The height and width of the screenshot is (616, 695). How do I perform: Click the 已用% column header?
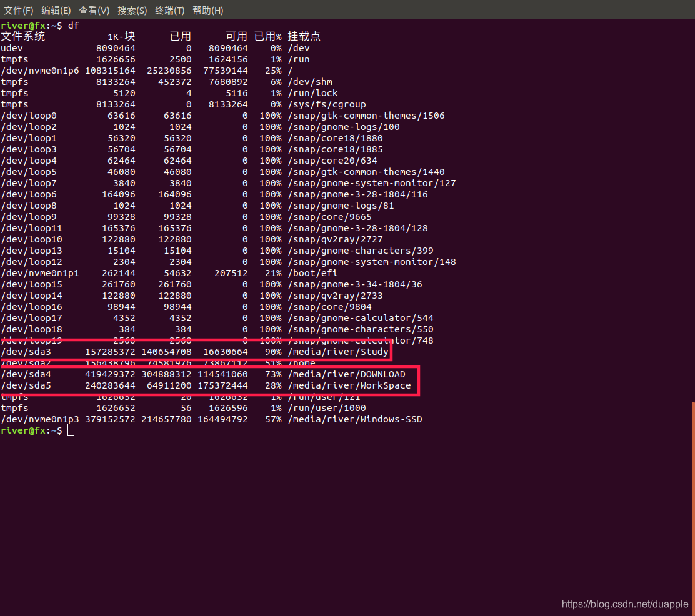[267, 36]
